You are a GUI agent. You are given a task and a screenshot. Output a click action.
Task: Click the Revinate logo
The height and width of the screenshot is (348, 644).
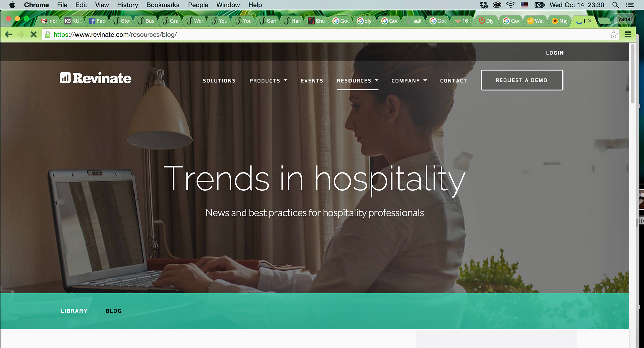96,78
